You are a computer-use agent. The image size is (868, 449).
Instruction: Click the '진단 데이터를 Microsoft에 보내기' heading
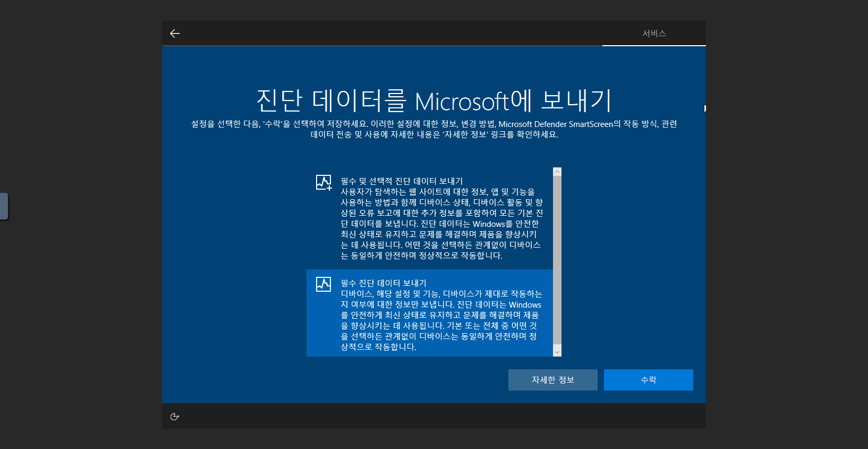pyautogui.click(x=433, y=101)
